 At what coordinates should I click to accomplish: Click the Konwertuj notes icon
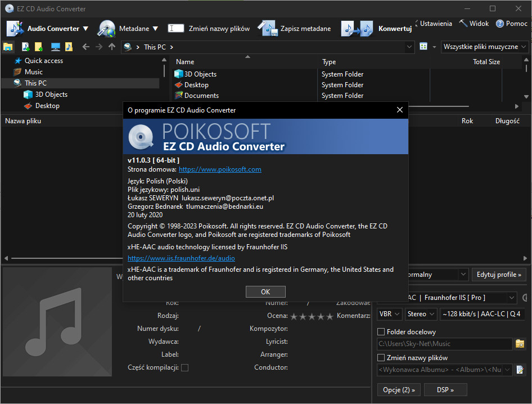357,29
